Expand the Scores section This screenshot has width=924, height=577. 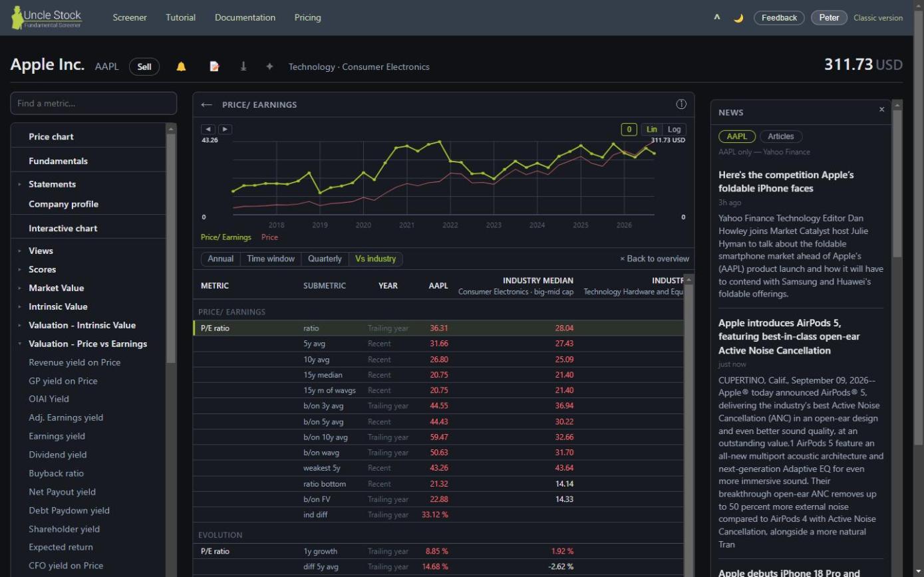point(42,269)
